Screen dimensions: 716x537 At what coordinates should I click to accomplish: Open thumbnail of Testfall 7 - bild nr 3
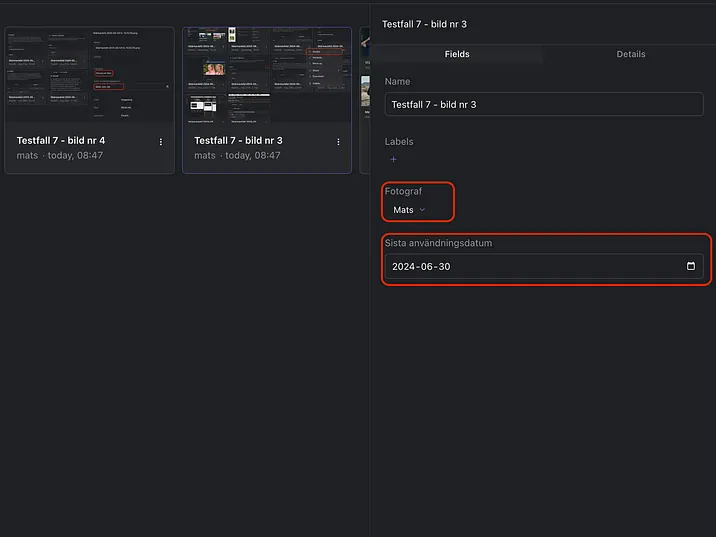[267, 75]
